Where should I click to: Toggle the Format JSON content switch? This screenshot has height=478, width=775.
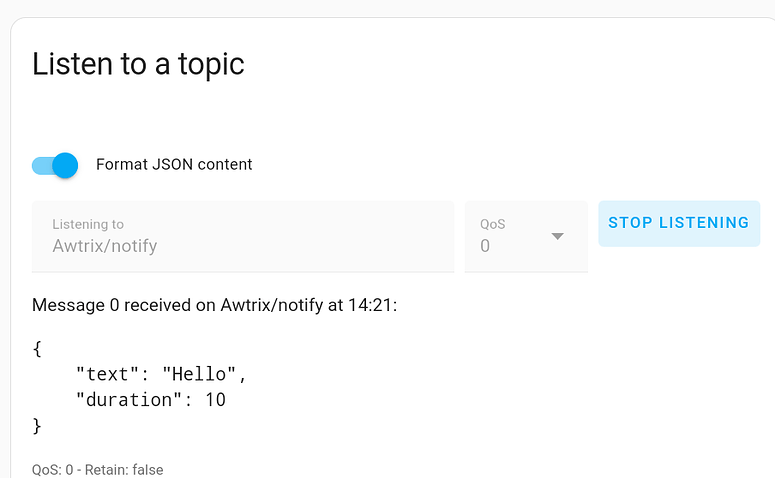pyautogui.click(x=54, y=165)
